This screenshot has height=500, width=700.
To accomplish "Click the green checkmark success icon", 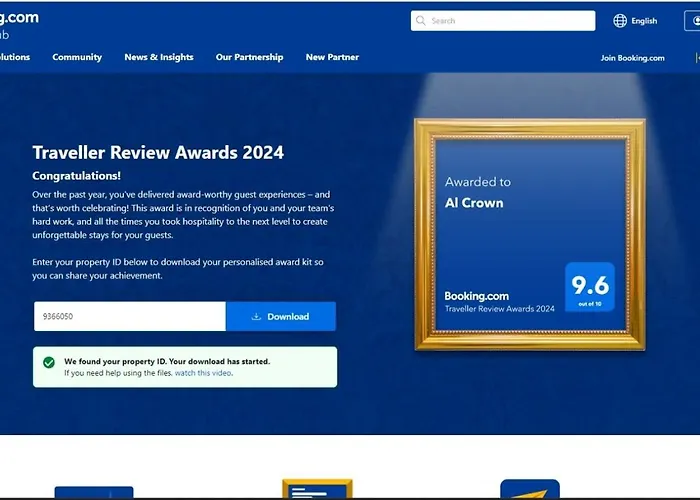I will [49, 362].
